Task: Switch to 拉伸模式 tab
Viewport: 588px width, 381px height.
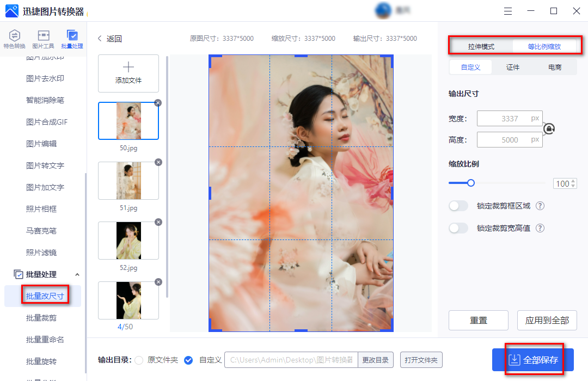Action: click(481, 46)
